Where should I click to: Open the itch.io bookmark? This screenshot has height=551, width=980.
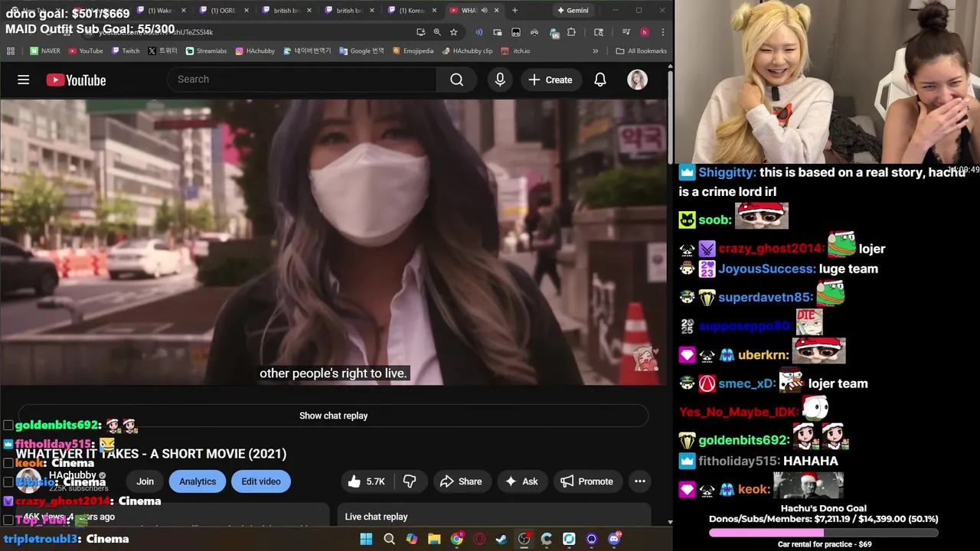516,51
